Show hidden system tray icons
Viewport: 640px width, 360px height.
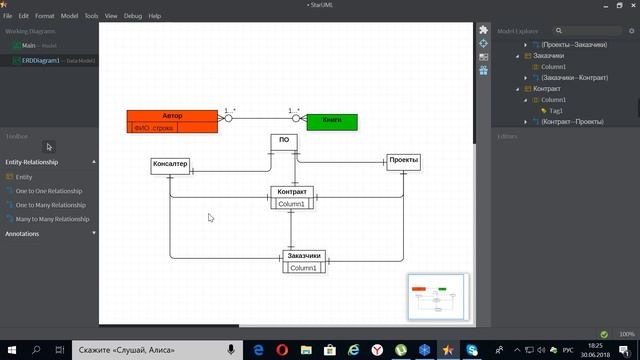(x=517, y=350)
